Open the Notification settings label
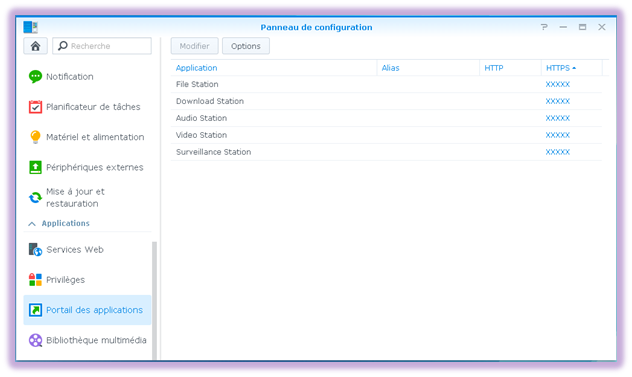Viewport: 632px width, 377px height. pyautogui.click(x=70, y=77)
